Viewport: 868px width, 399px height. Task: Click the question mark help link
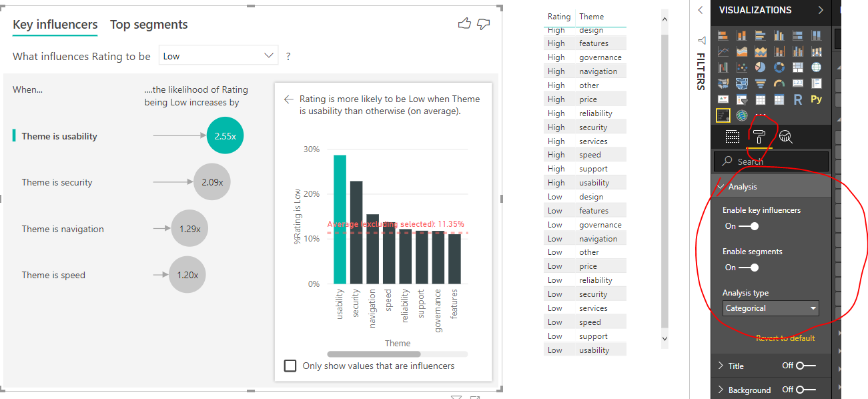coord(288,57)
